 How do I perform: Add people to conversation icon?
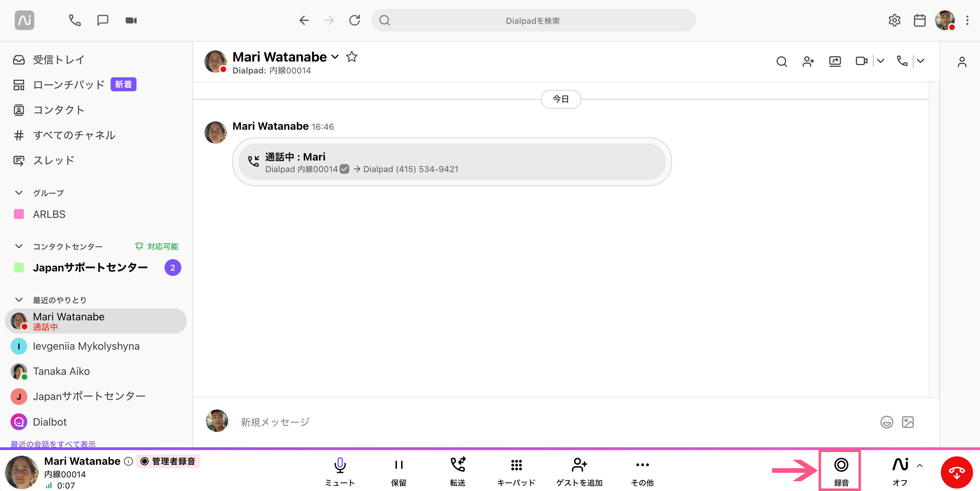[808, 61]
